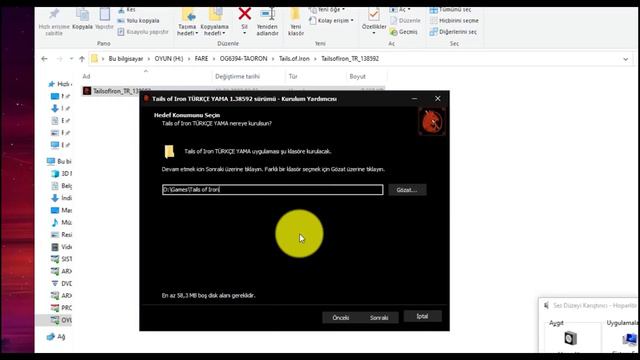This screenshot has height=360, width=640.
Task: Select Bu bilgisayar in the navigation pane
Action: coord(60,161)
